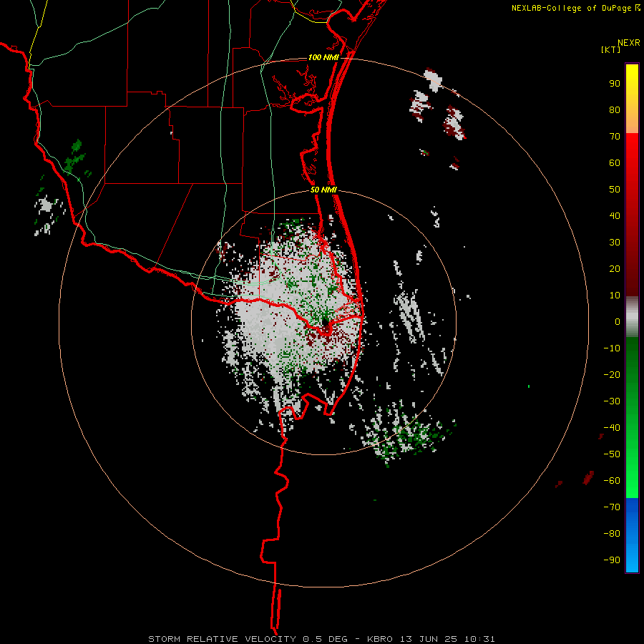Click the 100 NMI range ring label
This screenshot has height=644, width=644.
click(x=323, y=57)
